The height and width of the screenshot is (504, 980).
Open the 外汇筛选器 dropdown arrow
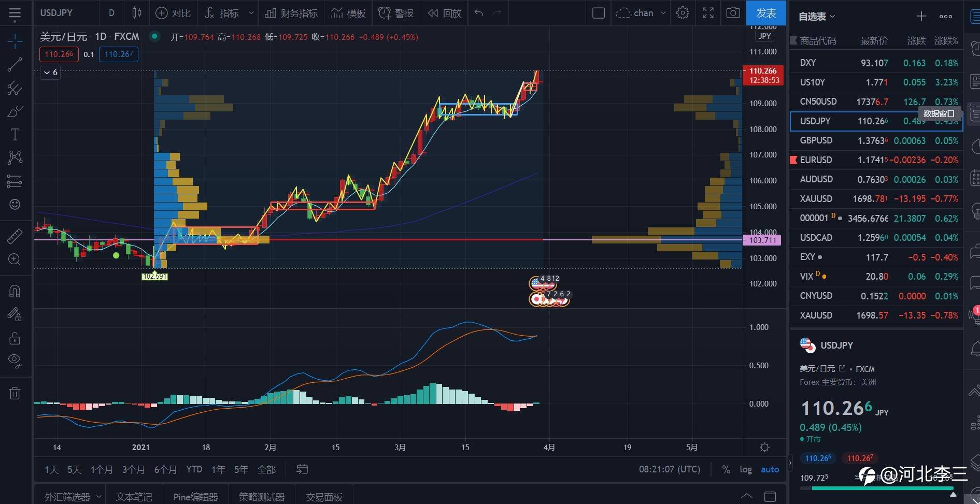(98, 497)
